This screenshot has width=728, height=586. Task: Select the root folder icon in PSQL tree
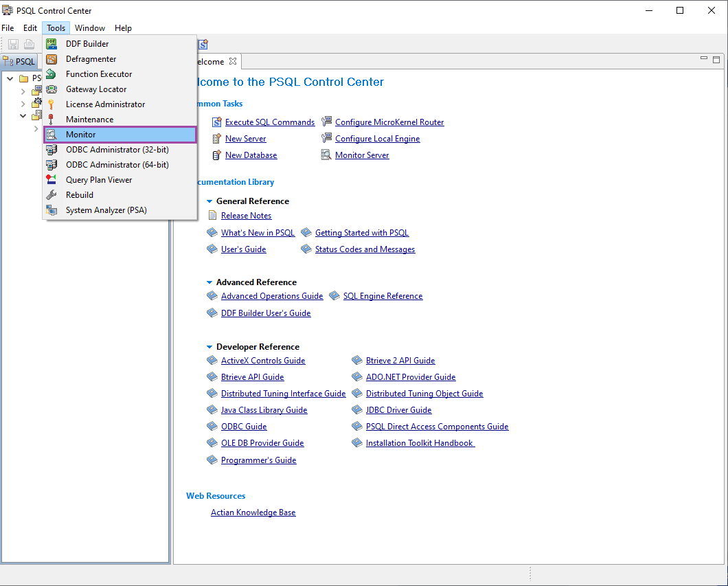tap(23, 78)
